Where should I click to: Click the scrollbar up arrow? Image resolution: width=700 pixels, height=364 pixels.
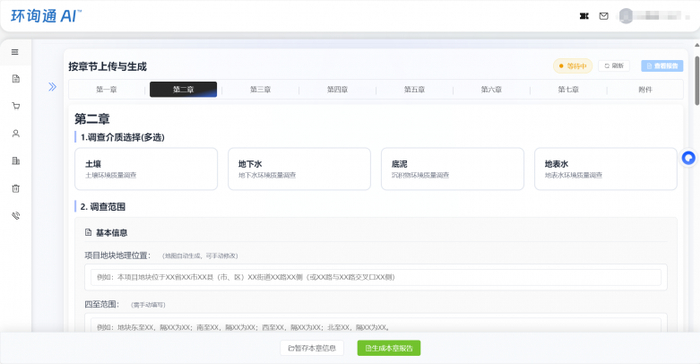pos(697,45)
